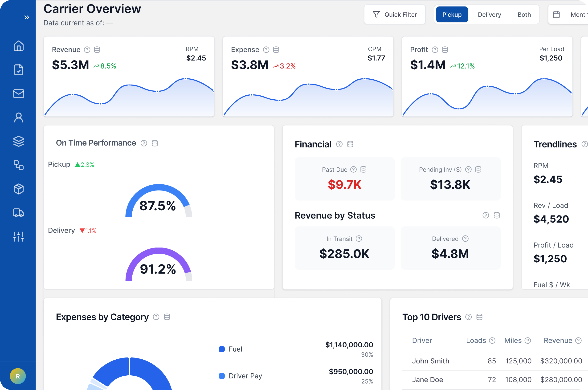Click the Past Due $9.7K value
This screenshot has height=390, width=588.
(x=344, y=185)
